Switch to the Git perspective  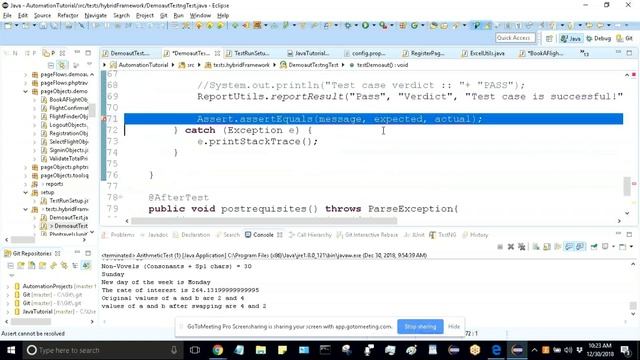(625, 38)
